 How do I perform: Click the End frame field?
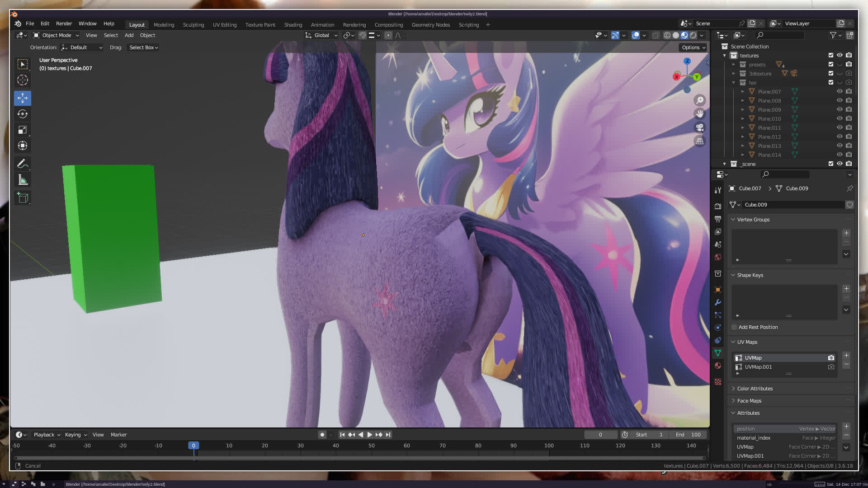(689, 435)
